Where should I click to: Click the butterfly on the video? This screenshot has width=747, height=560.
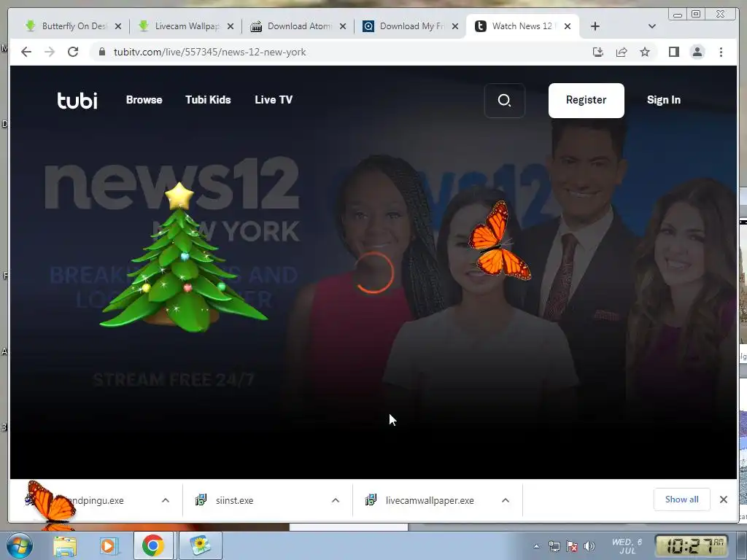pos(499,241)
